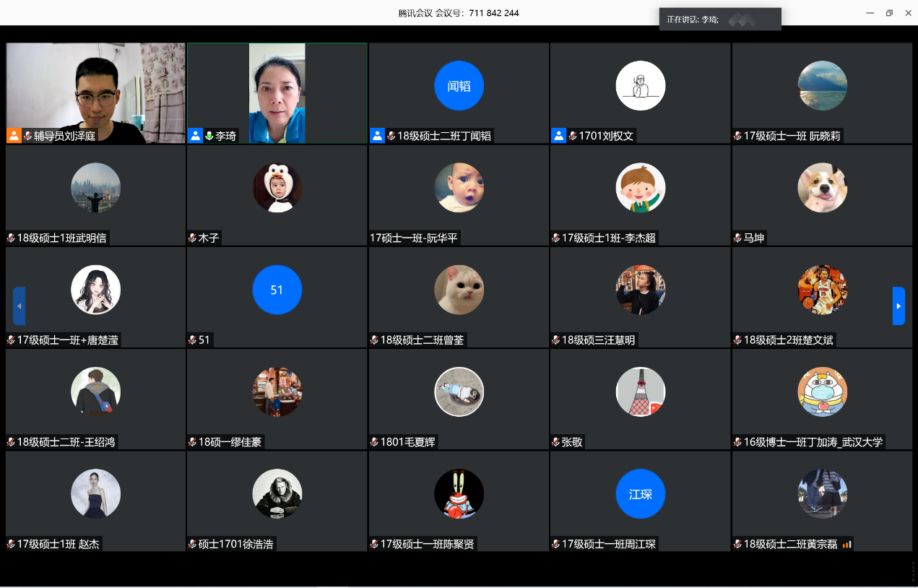This screenshot has width=918, height=588.
Task: Click the orange host icon beside 辅导员刘泽庭
Action: click(14, 136)
